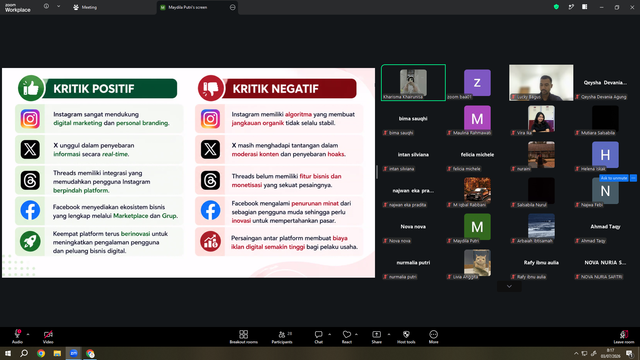The width and height of the screenshot is (640, 360).
Task: Open File Explorer from taskbar
Action: pyautogui.click(x=57, y=353)
